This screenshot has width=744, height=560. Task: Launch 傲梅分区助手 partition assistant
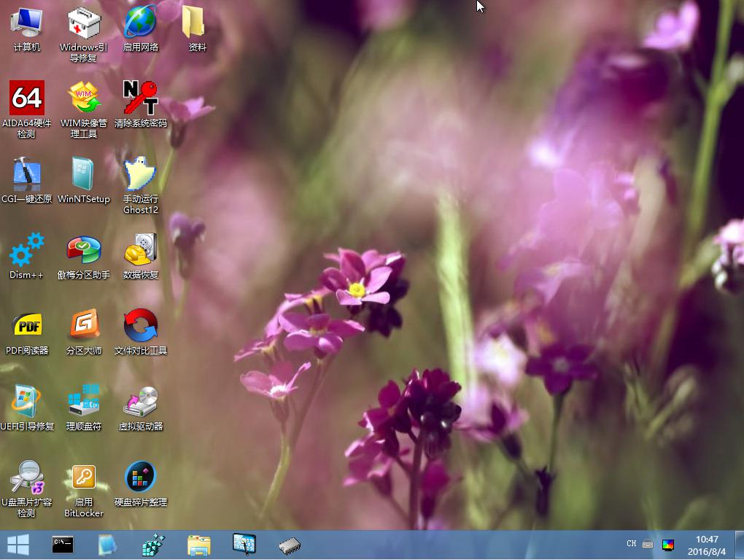tap(83, 250)
